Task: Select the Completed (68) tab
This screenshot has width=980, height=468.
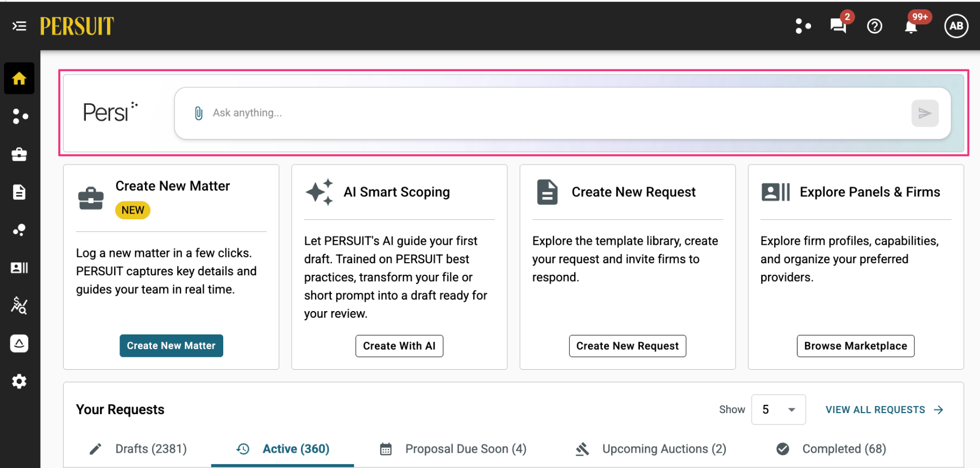Action: (x=832, y=449)
